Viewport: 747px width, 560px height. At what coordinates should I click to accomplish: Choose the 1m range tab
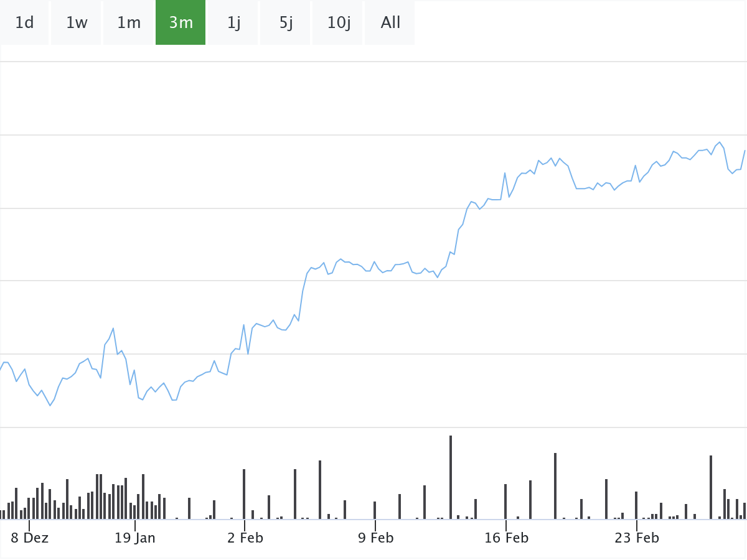click(129, 23)
